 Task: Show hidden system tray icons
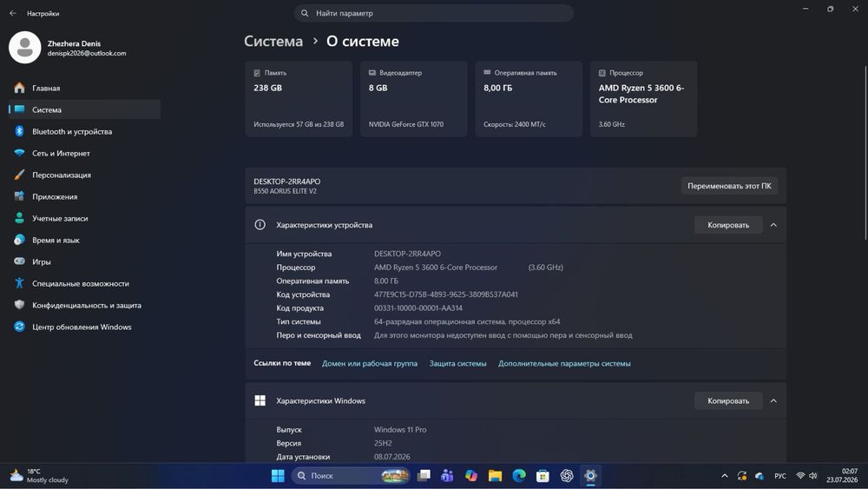tap(724, 476)
